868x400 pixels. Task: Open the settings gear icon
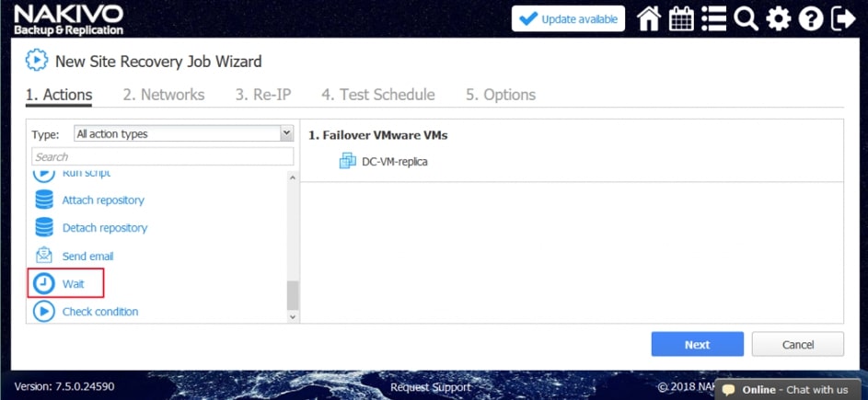point(779,19)
